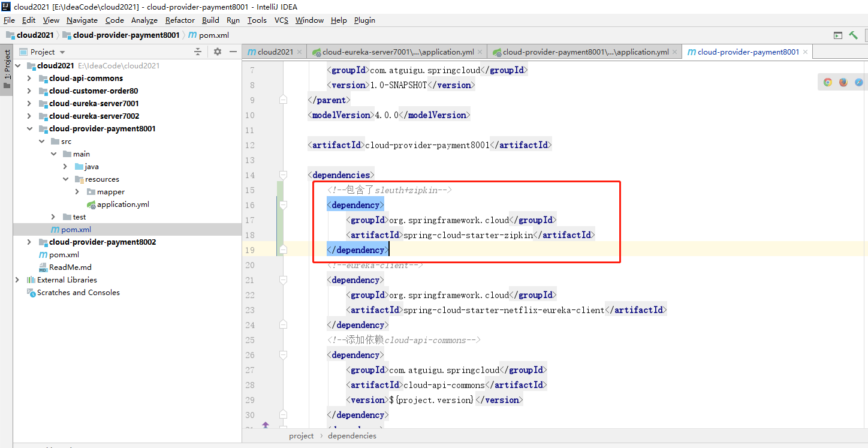Image resolution: width=868 pixels, height=448 pixels.
Task: Open Project panel settings gear
Action: point(218,52)
